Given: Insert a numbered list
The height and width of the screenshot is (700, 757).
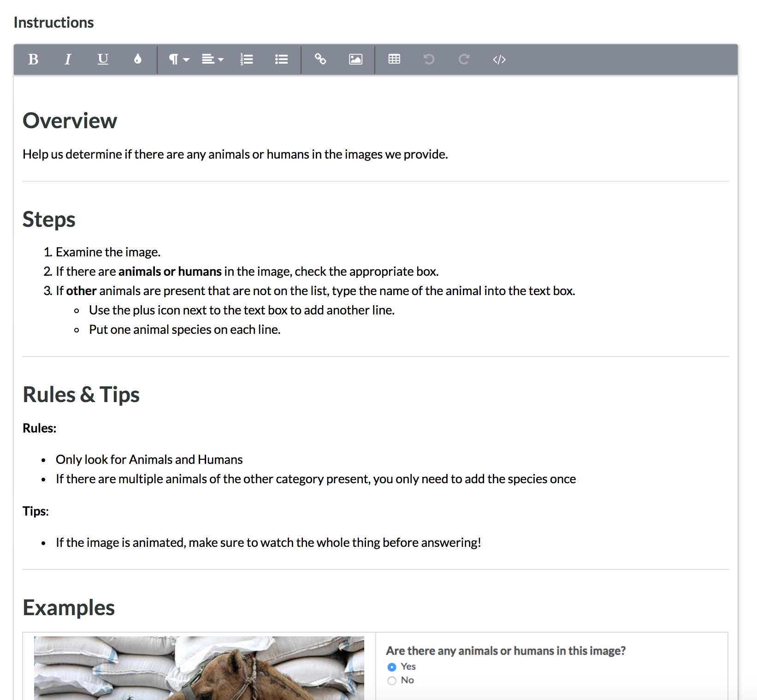Looking at the screenshot, I should click(247, 59).
